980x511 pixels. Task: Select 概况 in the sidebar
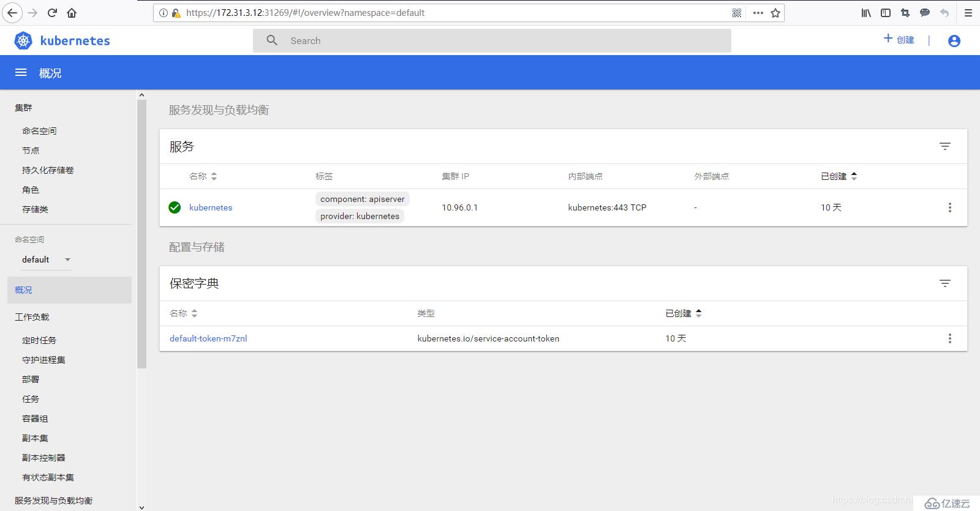point(69,290)
